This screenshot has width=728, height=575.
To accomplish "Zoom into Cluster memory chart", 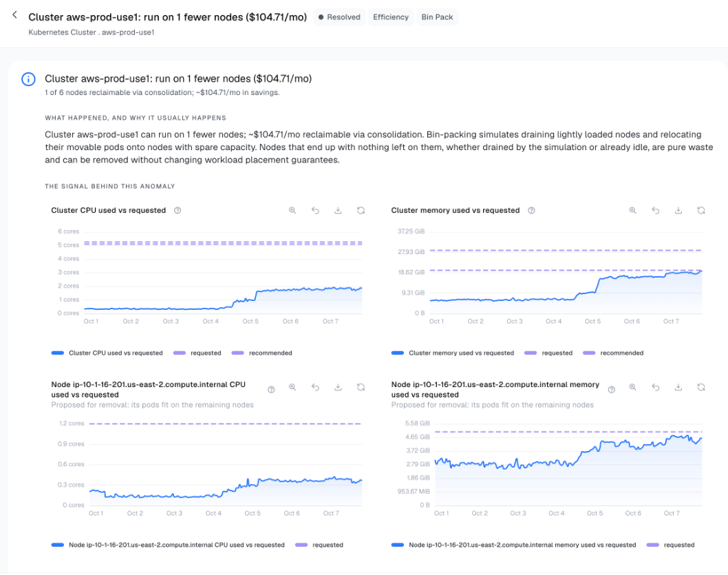I will (633, 211).
